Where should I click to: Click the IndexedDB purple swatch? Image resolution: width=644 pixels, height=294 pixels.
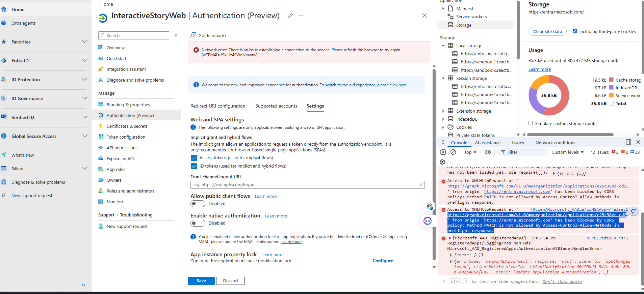tap(611, 88)
